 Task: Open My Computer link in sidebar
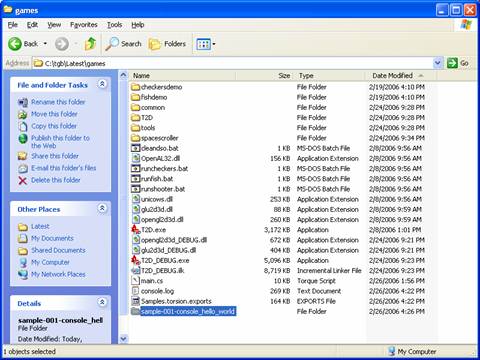pos(50,262)
